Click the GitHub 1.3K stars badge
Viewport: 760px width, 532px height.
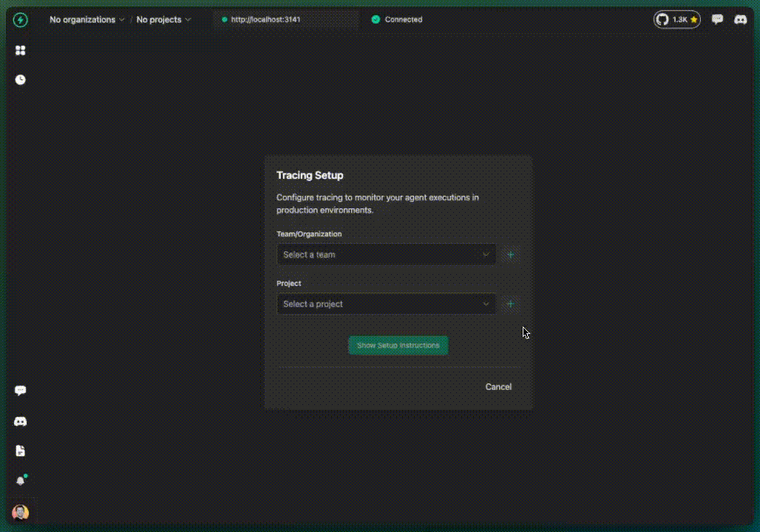[x=676, y=19]
